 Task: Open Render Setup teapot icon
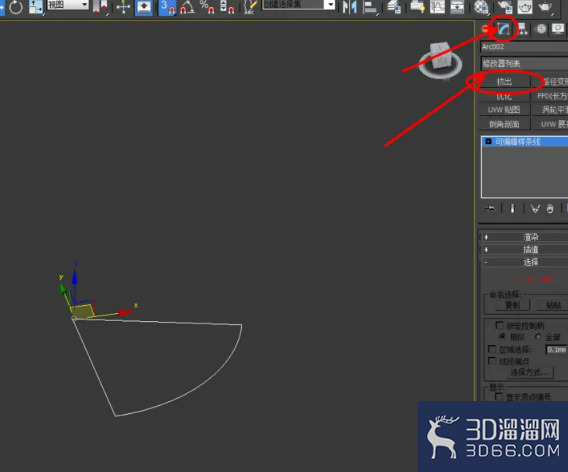click(505, 7)
